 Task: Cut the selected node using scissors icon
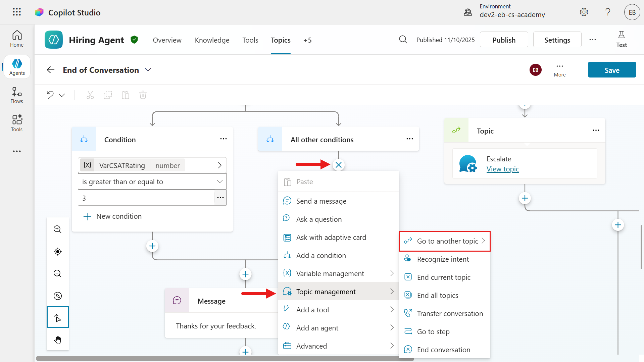(x=90, y=95)
